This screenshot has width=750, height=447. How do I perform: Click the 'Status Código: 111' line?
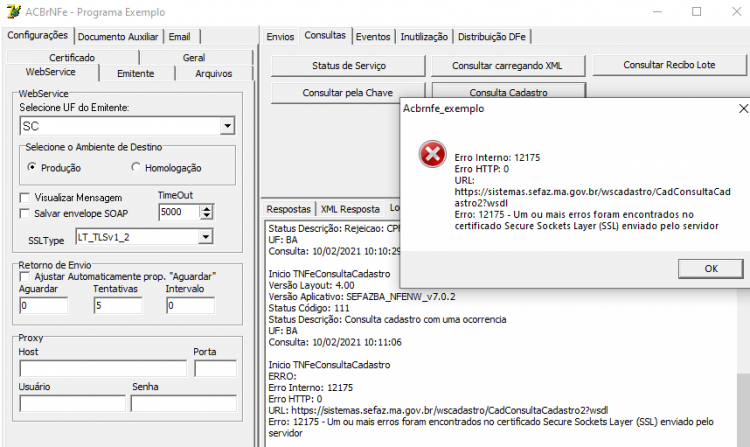(309, 308)
